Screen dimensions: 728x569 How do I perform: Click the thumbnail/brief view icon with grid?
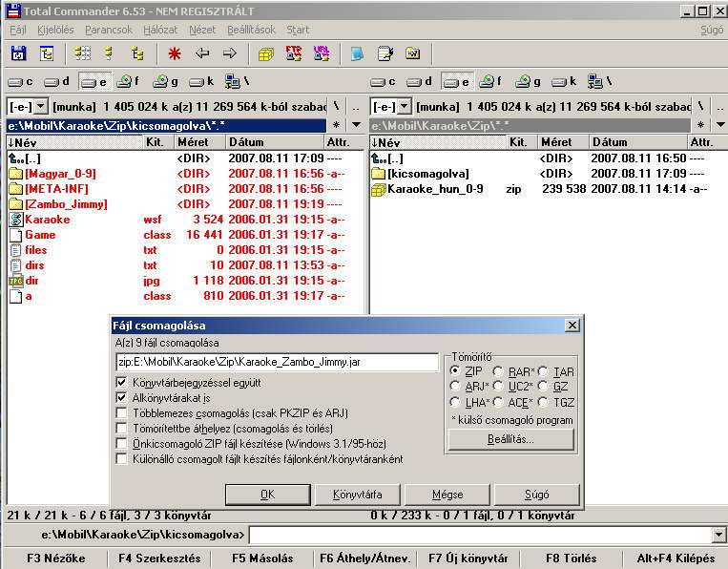pyautogui.click(x=83, y=53)
